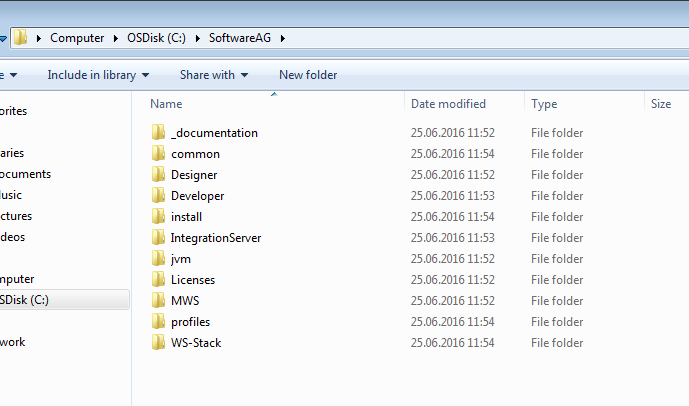Viewport: 689px width, 406px height.
Task: Select the profiles folder name
Action: click(191, 322)
